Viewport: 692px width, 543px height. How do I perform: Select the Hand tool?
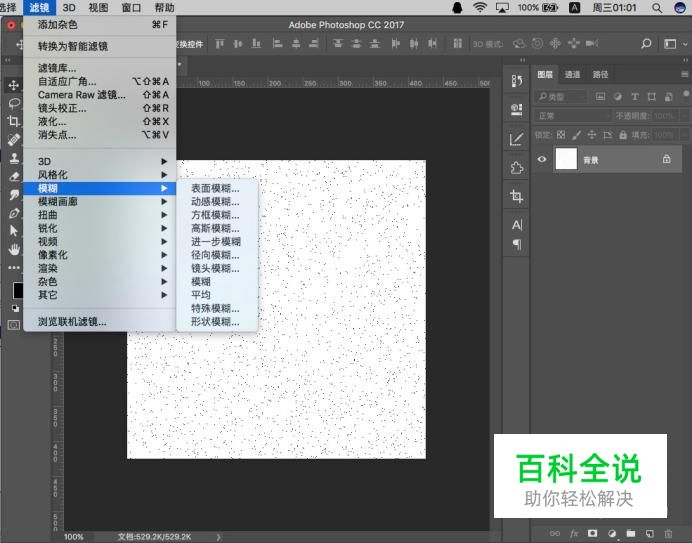pos(14,249)
